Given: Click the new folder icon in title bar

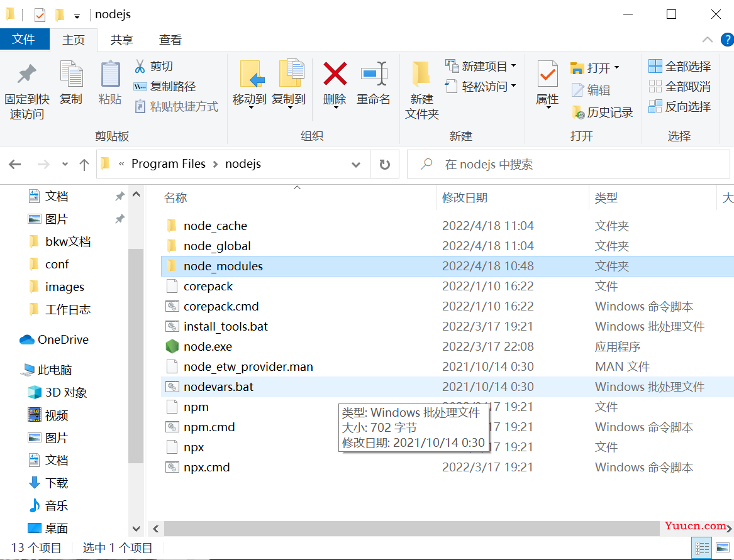Looking at the screenshot, I should 60,15.
